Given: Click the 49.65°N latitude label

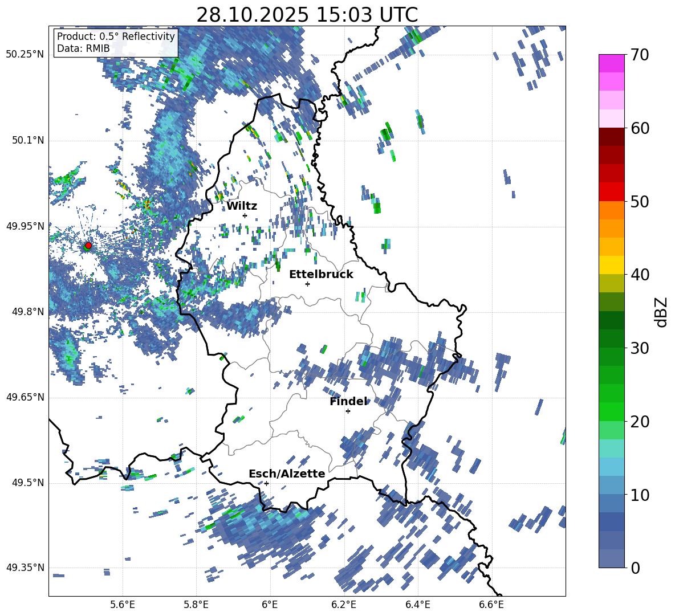Looking at the screenshot, I should [25, 397].
